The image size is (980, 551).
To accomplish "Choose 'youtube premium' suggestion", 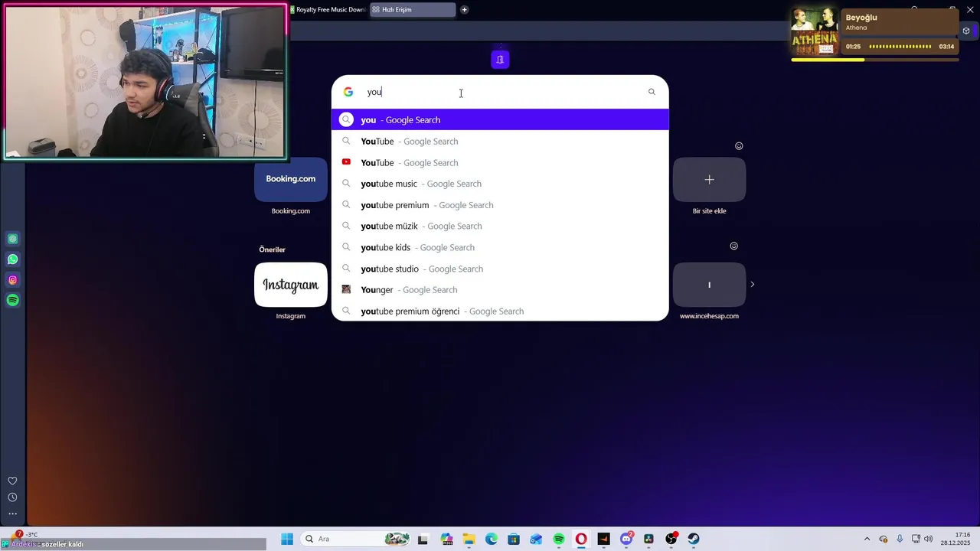I will click(x=500, y=205).
